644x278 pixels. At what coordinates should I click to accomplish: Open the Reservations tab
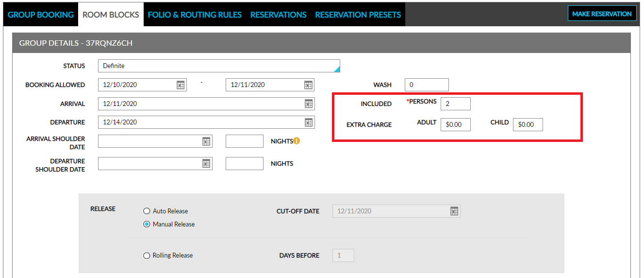click(278, 15)
